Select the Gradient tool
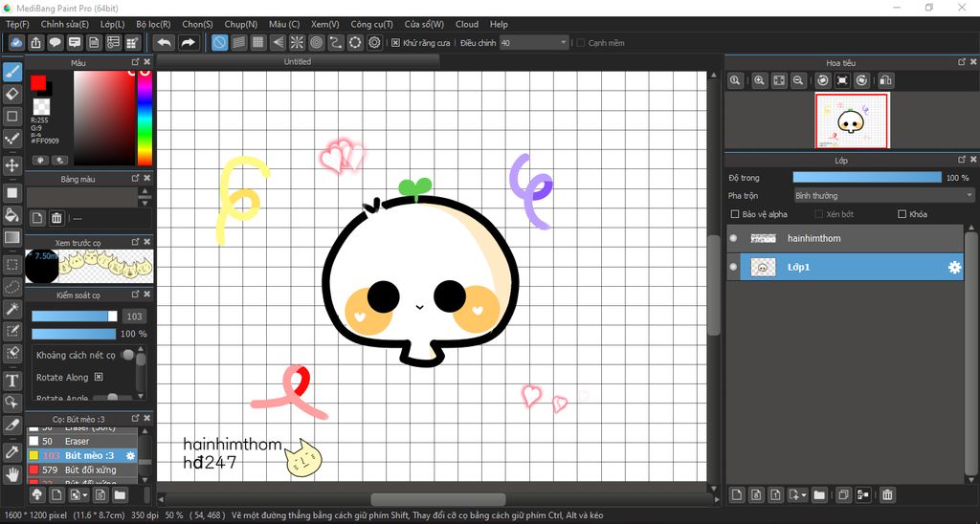The height and width of the screenshot is (524, 980). coord(11,237)
